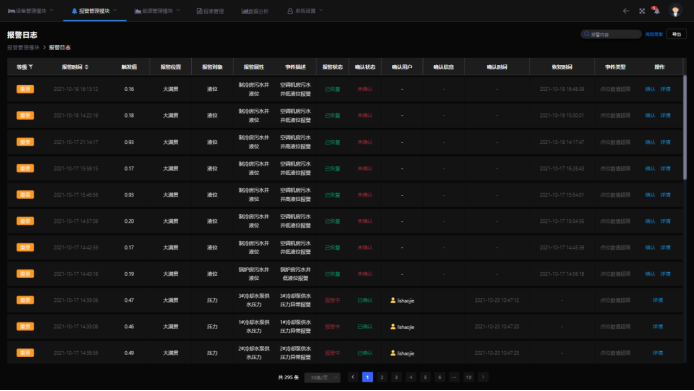Click 已确认 status in 0.46 row
Screen dimensions: 694x391
365,326
